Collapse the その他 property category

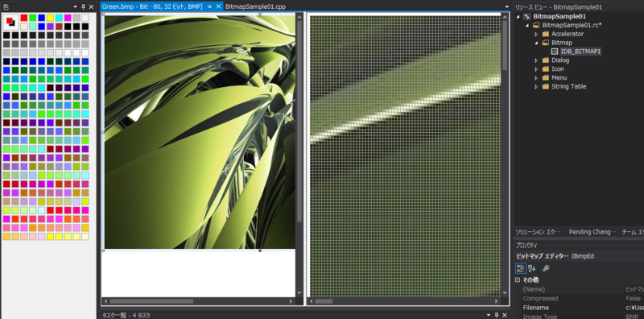point(518,280)
